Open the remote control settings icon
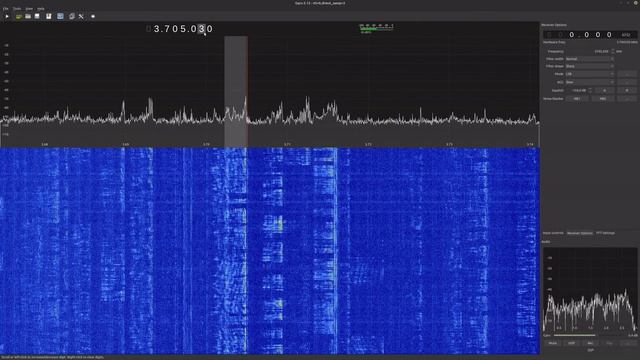This screenshot has height=360, width=640. (71, 16)
